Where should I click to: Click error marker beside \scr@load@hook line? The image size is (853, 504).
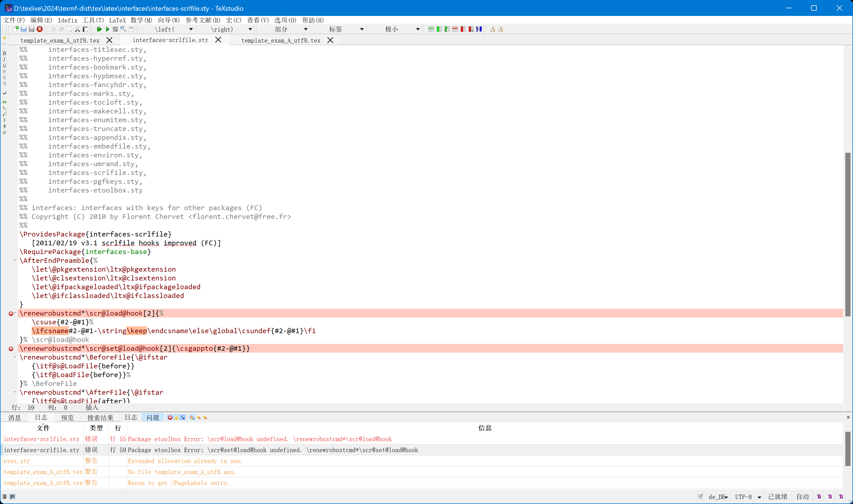11,313
